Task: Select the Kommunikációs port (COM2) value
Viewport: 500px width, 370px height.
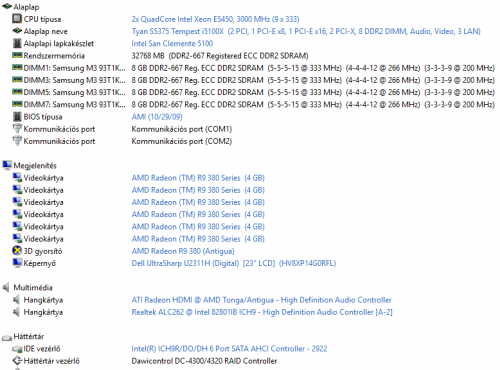Action: (182, 141)
